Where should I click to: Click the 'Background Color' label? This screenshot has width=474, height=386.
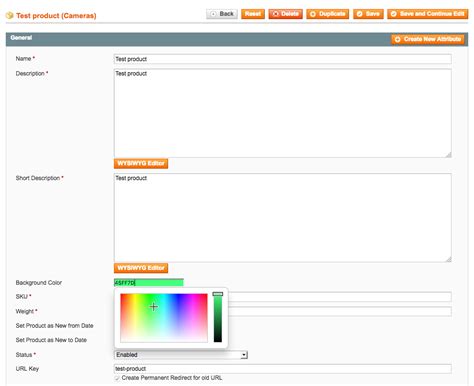pyautogui.click(x=39, y=283)
